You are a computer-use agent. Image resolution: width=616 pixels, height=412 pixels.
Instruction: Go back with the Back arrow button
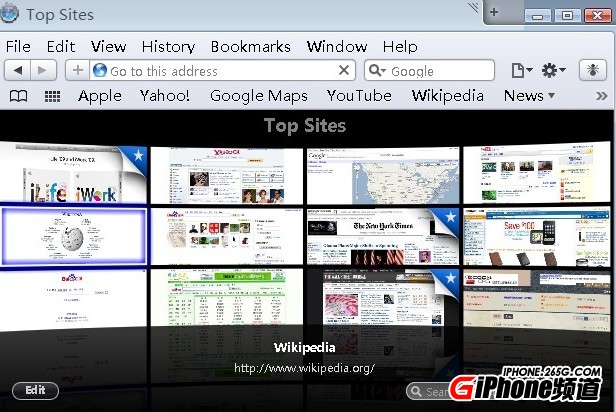tap(18, 71)
